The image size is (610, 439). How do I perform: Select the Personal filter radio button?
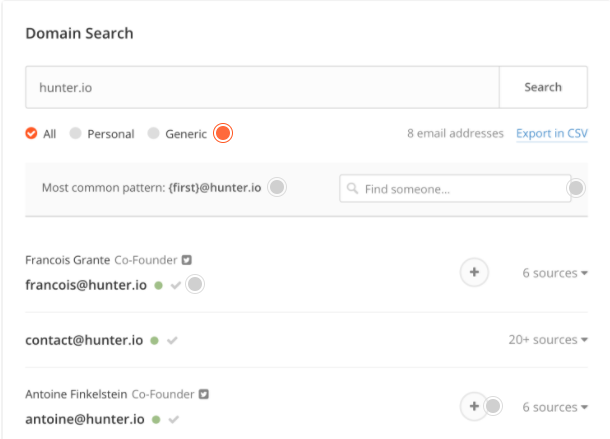pyautogui.click(x=75, y=133)
